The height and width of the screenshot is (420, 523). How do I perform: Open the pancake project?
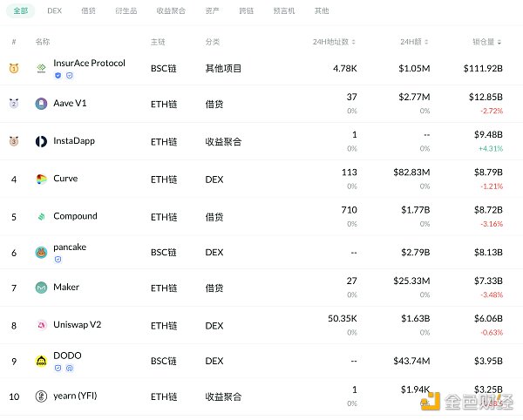(x=70, y=247)
